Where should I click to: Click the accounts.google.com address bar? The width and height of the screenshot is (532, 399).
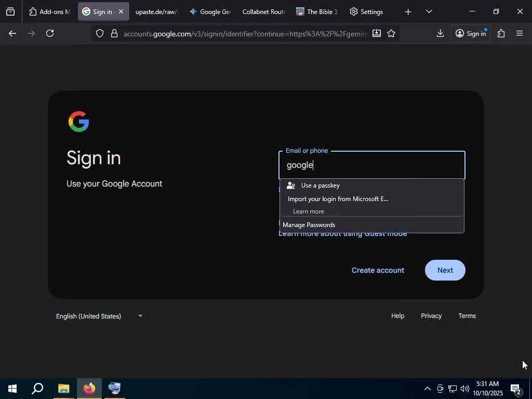[x=245, y=34]
